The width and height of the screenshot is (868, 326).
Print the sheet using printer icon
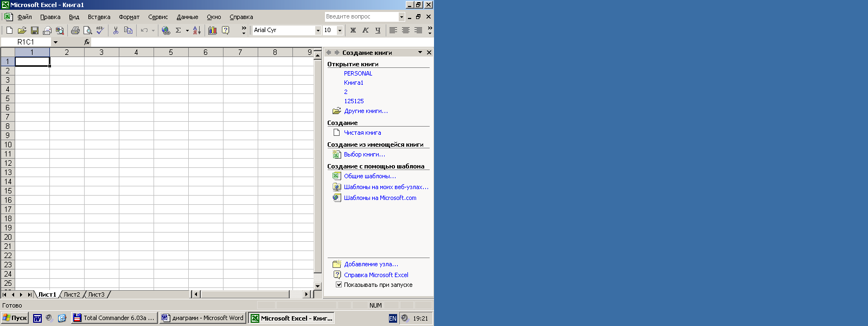click(75, 30)
